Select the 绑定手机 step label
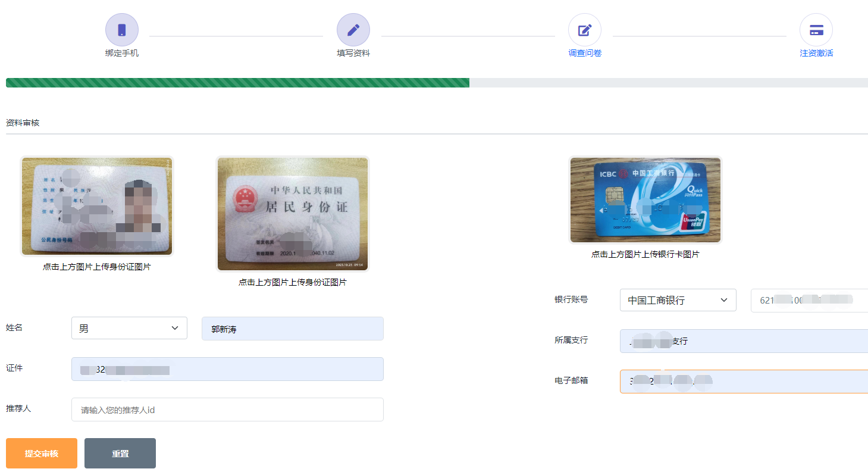Viewport: 868px width, 475px height. click(x=122, y=54)
